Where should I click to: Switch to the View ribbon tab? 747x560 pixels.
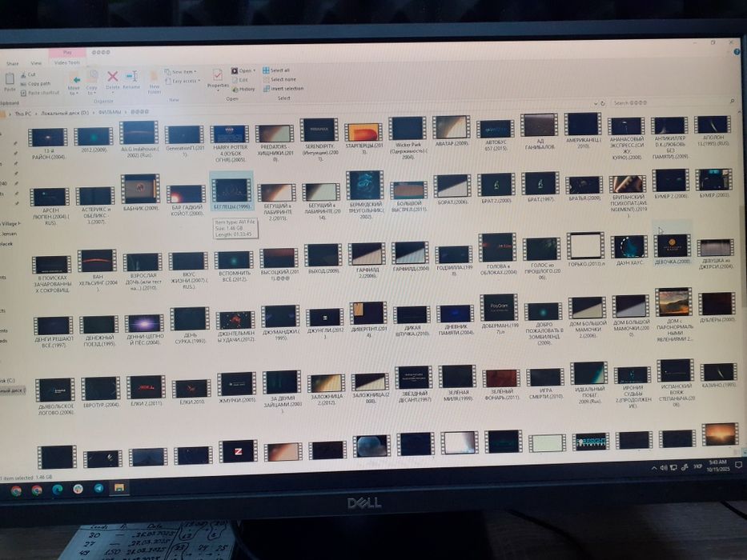pyautogui.click(x=36, y=63)
